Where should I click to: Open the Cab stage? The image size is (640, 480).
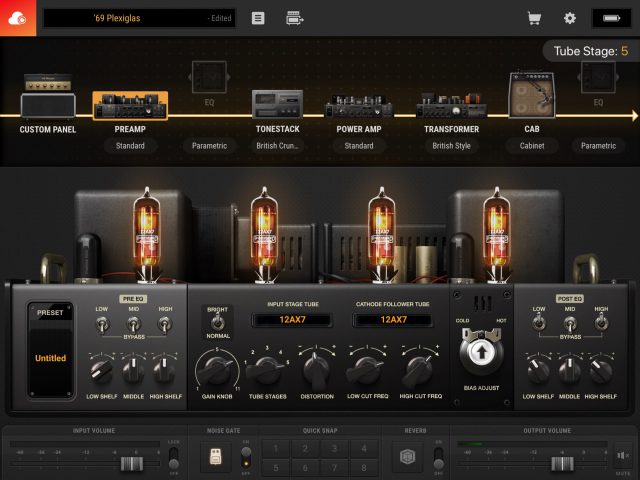532,95
